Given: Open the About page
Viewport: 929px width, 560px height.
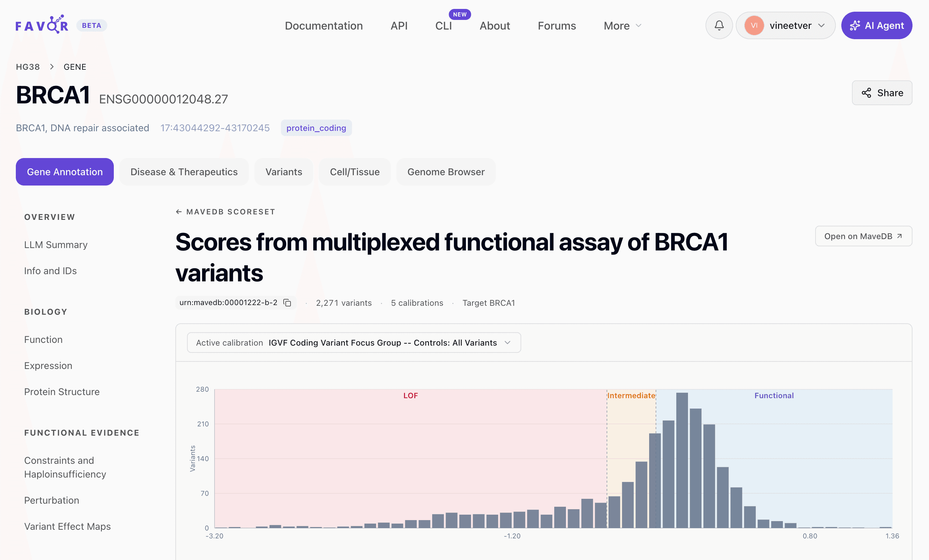Looking at the screenshot, I should click(495, 26).
